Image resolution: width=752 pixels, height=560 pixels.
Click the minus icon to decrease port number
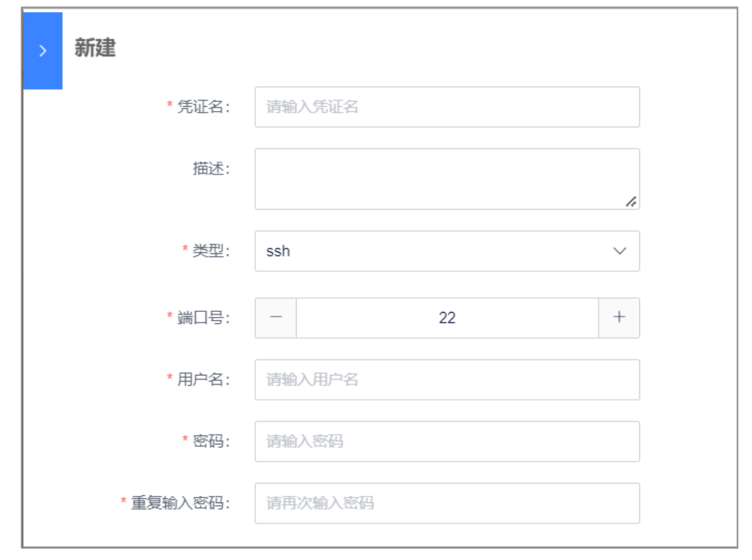[x=276, y=318]
